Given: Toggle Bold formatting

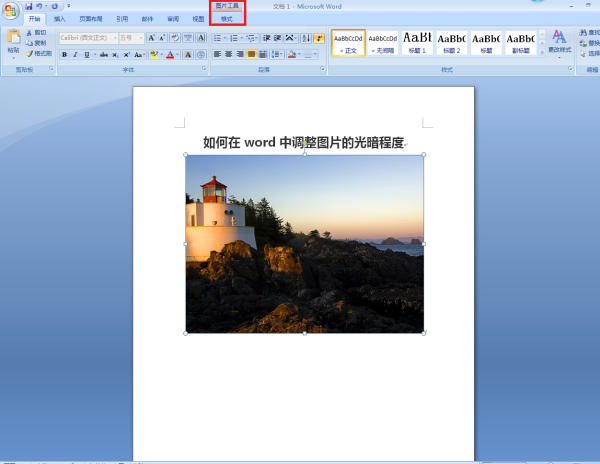Looking at the screenshot, I should 64,54.
